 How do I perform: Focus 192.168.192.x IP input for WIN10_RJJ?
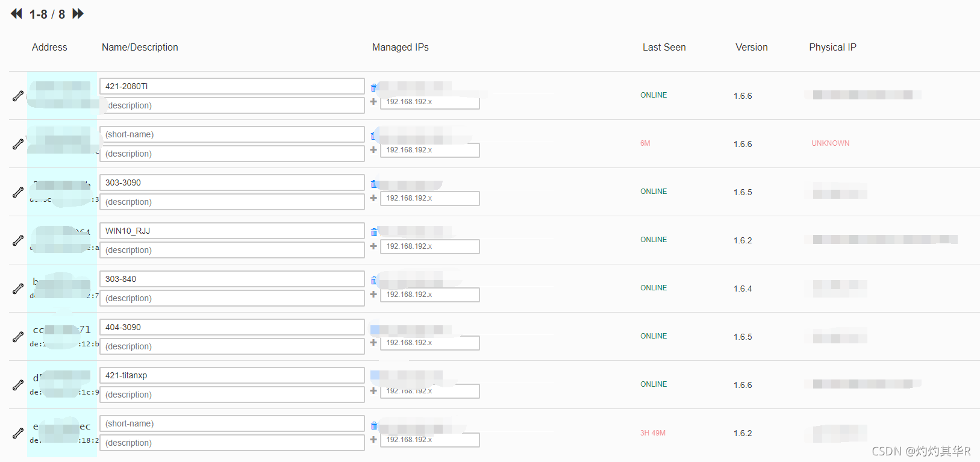coord(430,246)
